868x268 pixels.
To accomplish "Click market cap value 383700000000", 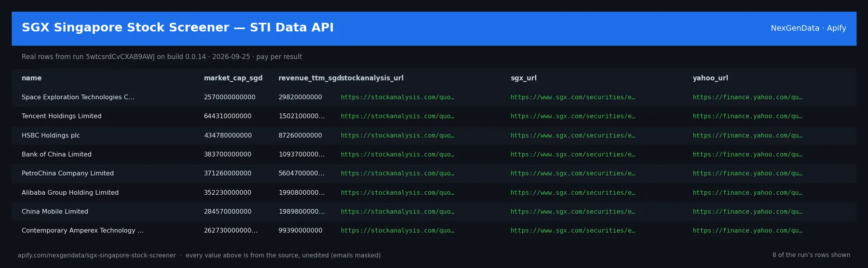I will coord(228,154).
